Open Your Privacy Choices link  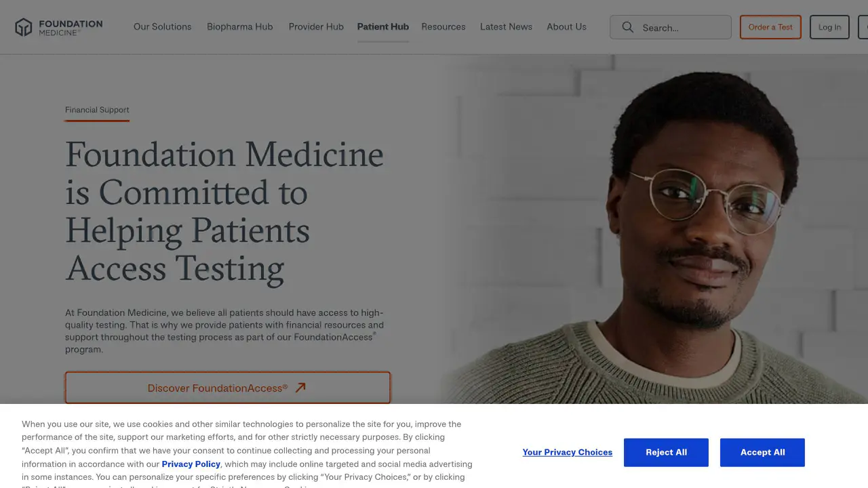pyautogui.click(x=568, y=452)
